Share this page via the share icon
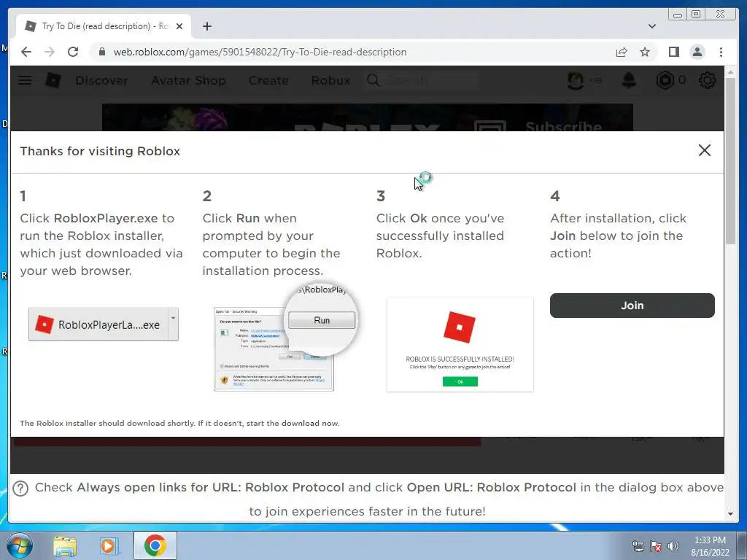 [622, 52]
